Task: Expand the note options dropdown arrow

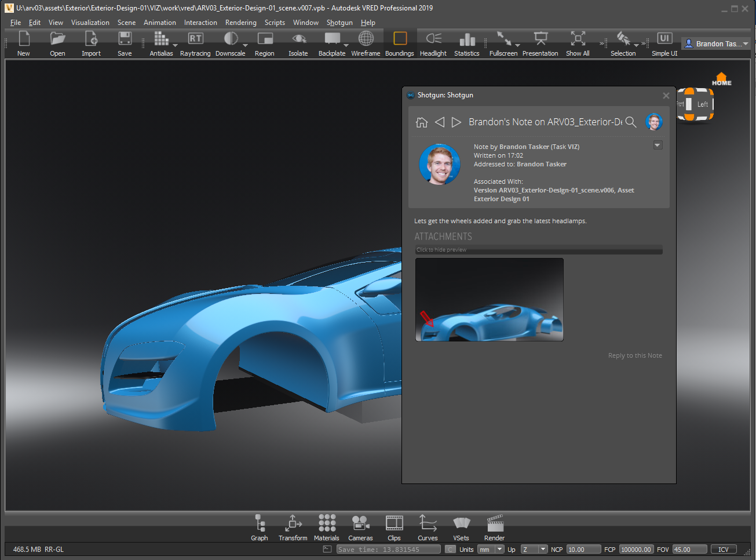Action: point(658,146)
